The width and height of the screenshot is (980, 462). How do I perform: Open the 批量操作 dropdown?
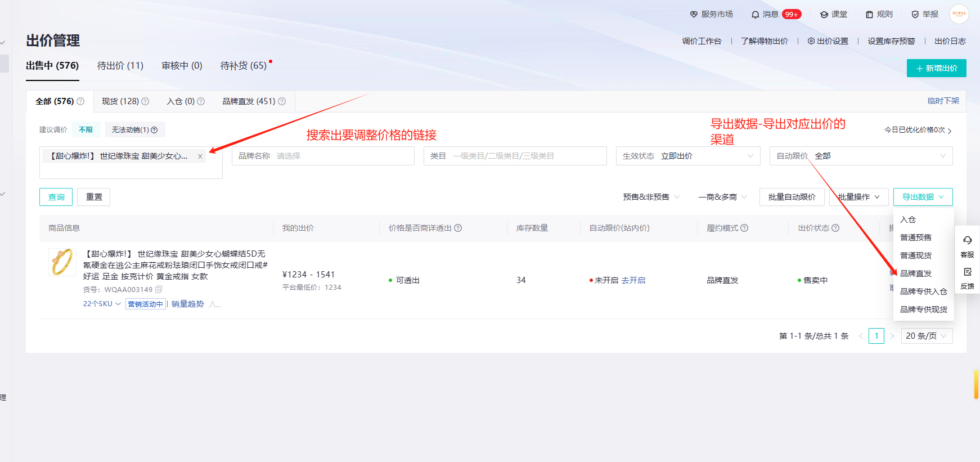click(858, 197)
